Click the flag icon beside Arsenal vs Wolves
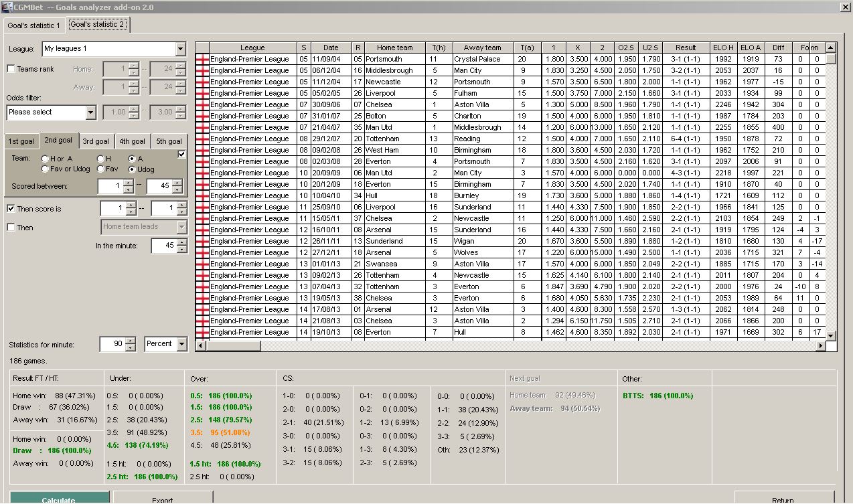Viewport: 853px width, 504px height. (202, 252)
